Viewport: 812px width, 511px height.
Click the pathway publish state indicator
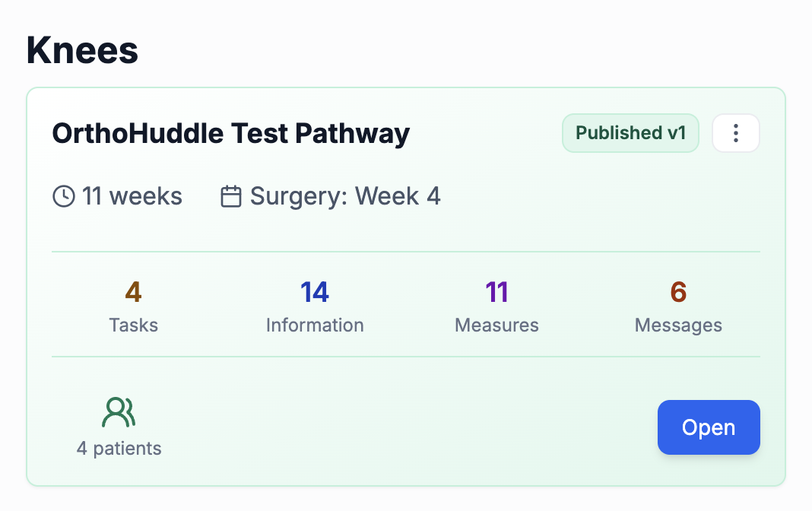[x=630, y=132]
